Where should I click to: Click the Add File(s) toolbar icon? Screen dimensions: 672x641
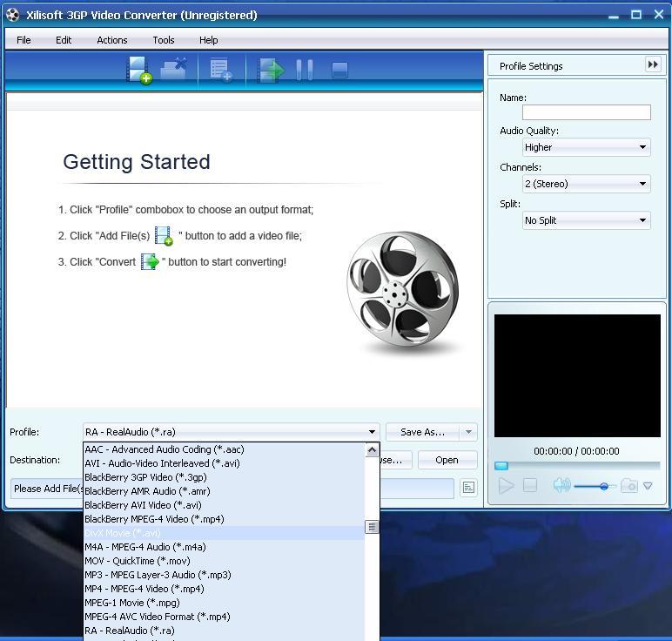pyautogui.click(x=139, y=70)
